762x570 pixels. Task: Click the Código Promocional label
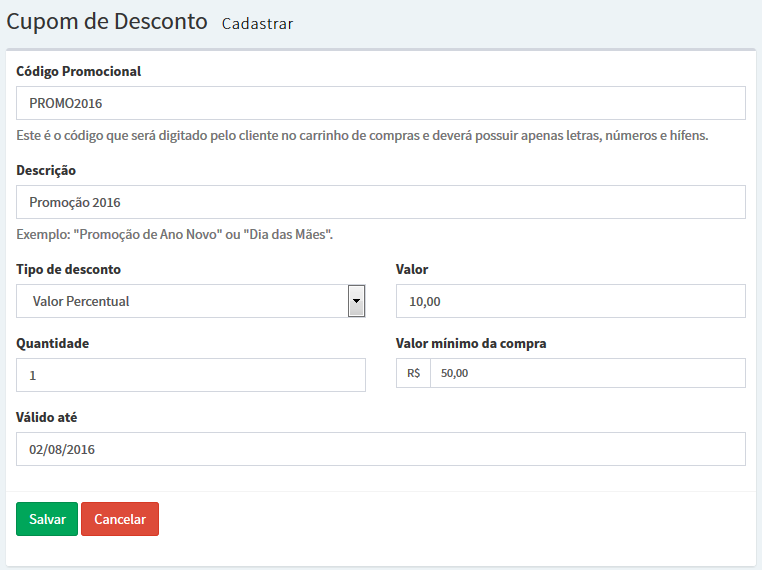pos(78,71)
